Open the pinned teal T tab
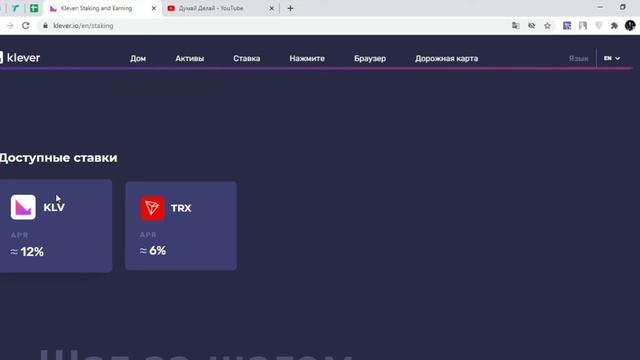640x360 pixels. click(x=16, y=8)
